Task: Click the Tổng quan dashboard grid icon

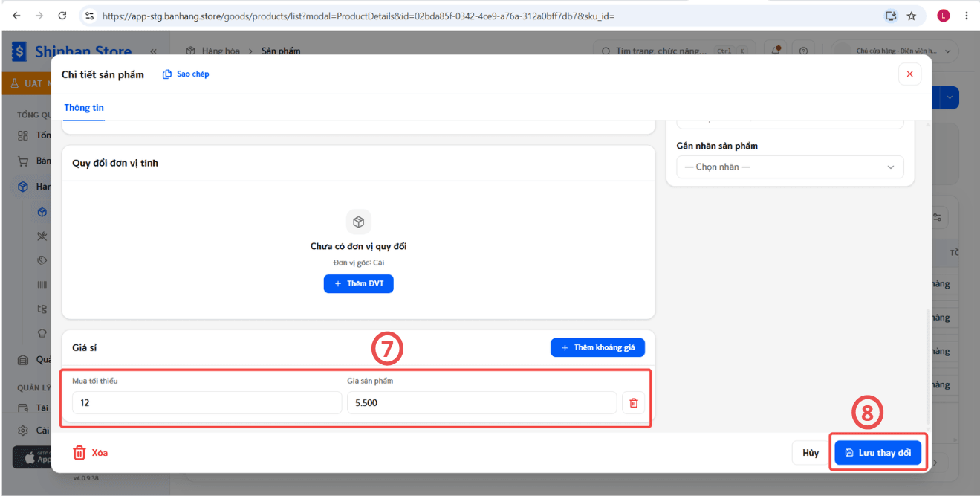Action: click(23, 135)
